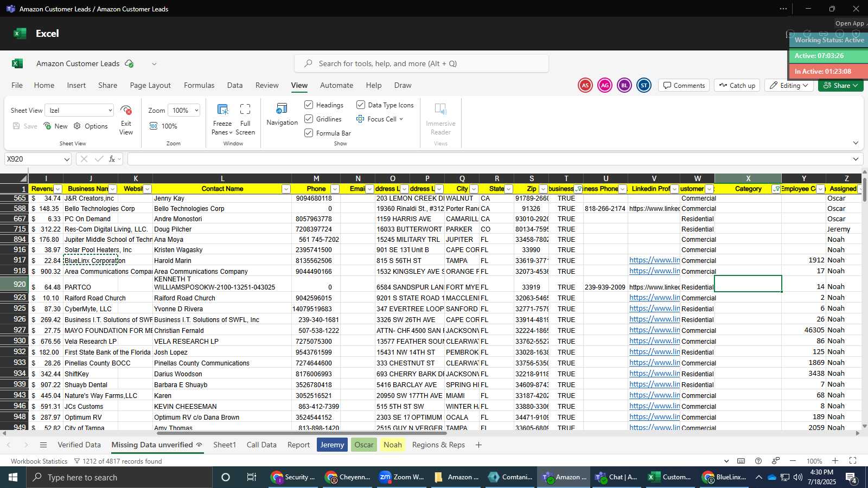The width and height of the screenshot is (868, 488).
Task: Open Zoom Workplace from the taskbar
Action: pos(401,477)
